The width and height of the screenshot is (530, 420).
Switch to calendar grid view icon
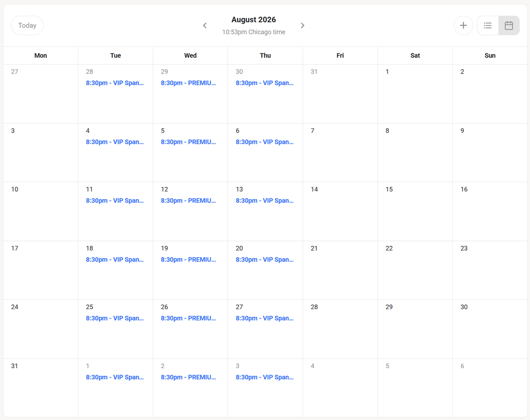point(509,25)
